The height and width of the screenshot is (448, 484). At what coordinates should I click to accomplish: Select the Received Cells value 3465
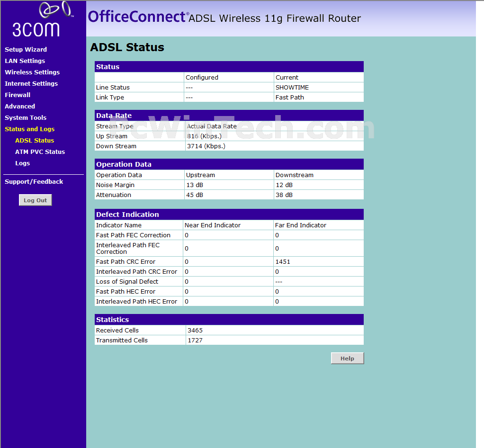195,331
